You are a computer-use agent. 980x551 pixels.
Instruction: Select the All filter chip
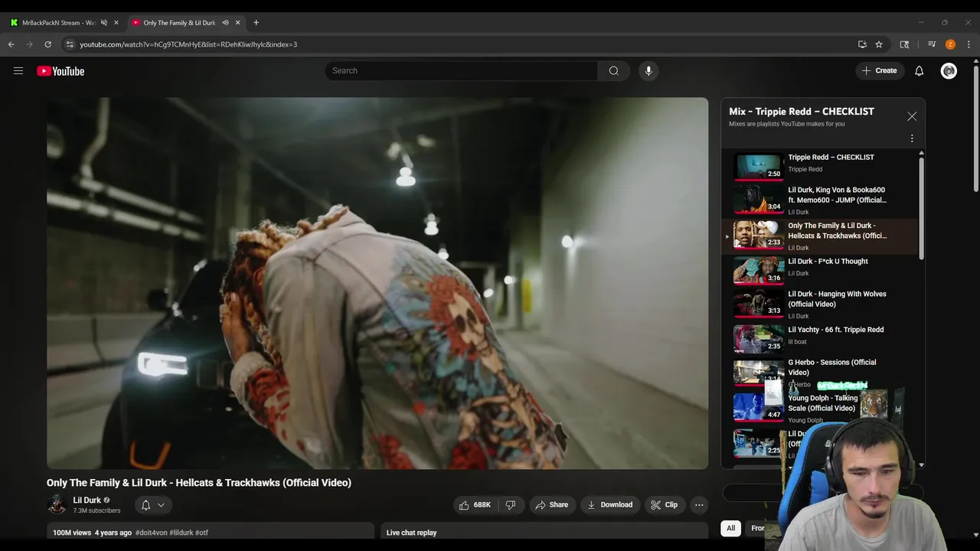click(x=730, y=528)
